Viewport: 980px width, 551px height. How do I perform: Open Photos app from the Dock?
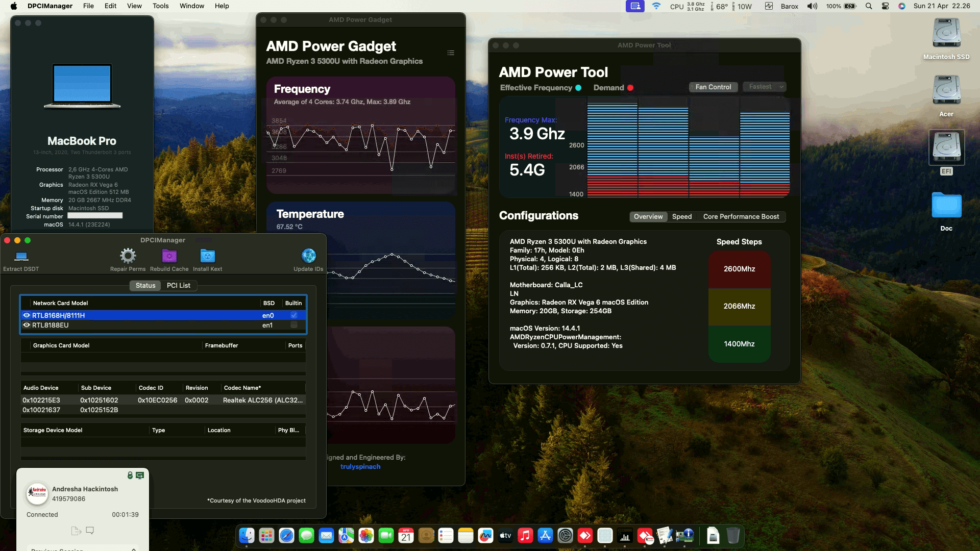click(x=366, y=535)
